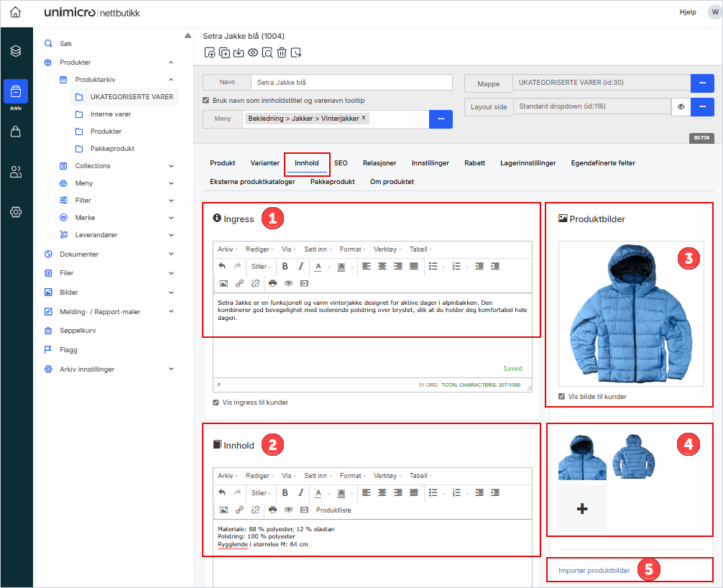This screenshot has width=723, height=588.
Task: Click the preview eye icon under product title
Action: pos(253,52)
